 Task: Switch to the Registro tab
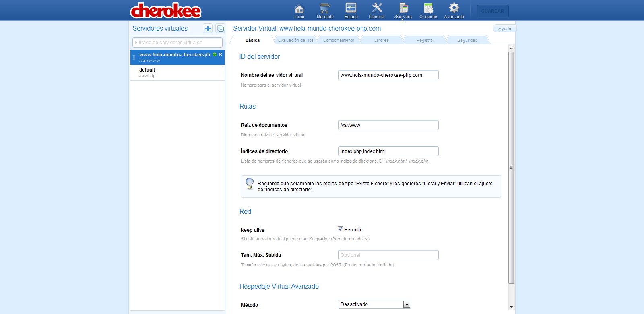click(425, 40)
